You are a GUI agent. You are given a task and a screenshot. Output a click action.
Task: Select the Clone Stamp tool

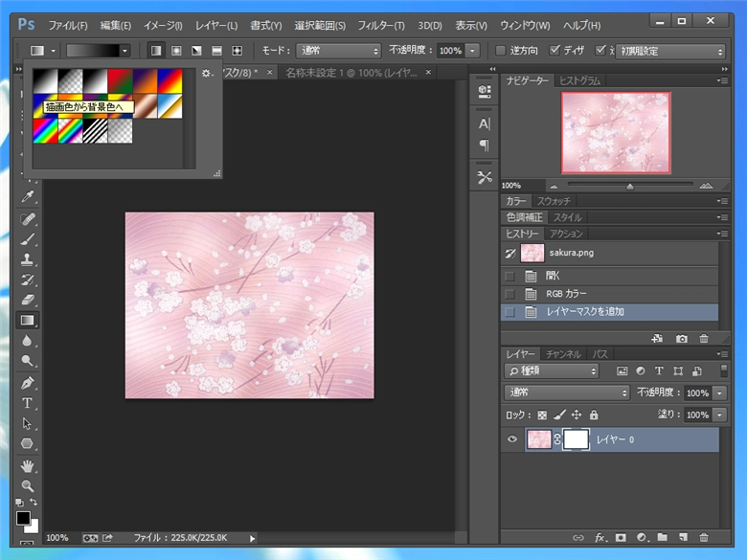pos(28,259)
